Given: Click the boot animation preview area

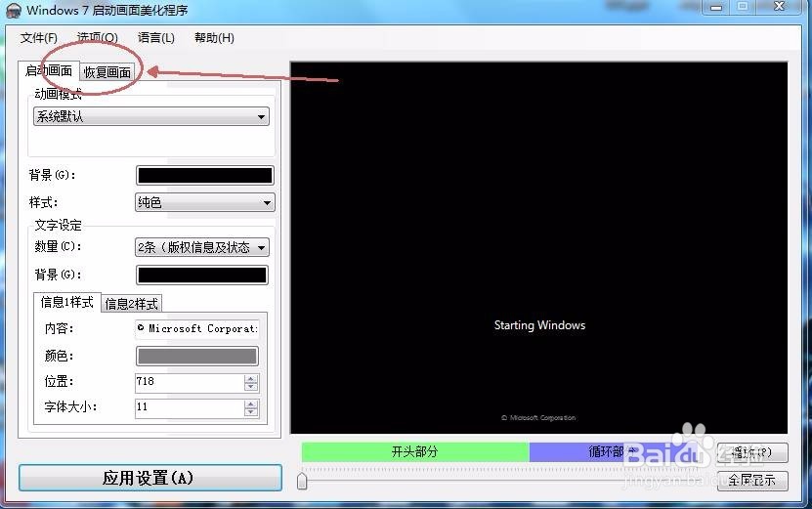Looking at the screenshot, I should pyautogui.click(x=539, y=247).
